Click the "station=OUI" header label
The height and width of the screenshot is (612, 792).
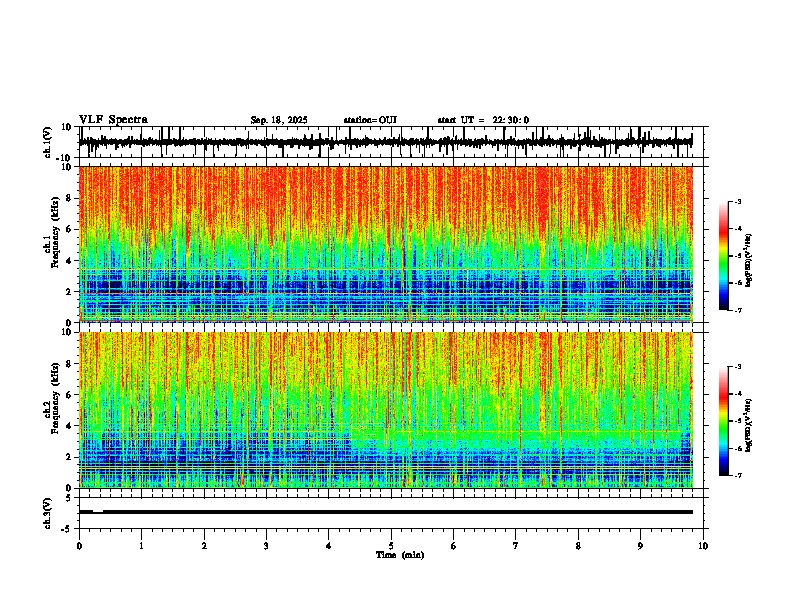[x=370, y=120]
